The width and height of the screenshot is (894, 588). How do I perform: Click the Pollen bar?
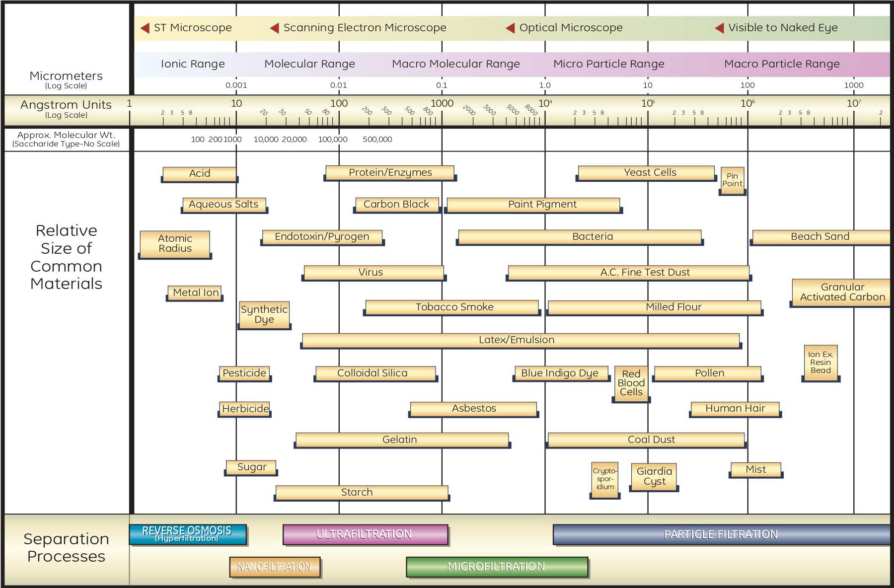coord(708,373)
